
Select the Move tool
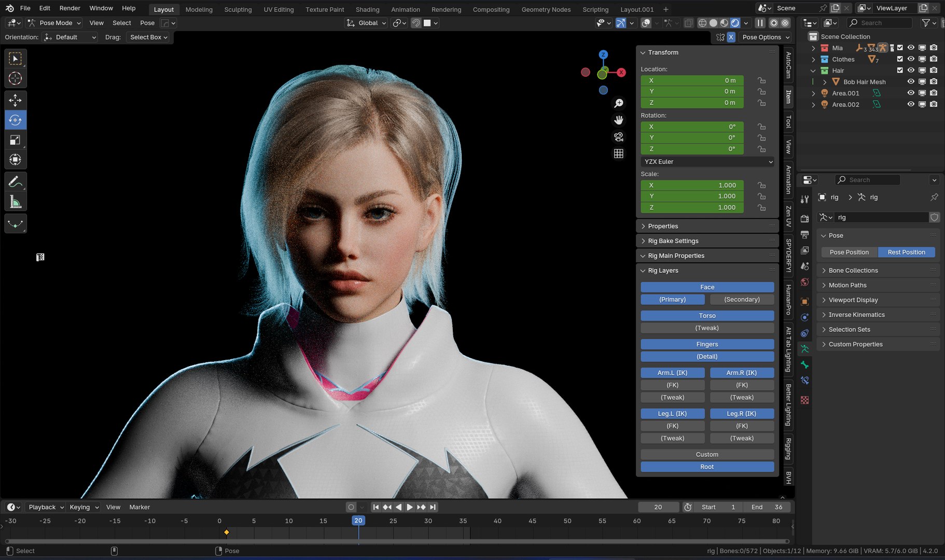coord(15,100)
